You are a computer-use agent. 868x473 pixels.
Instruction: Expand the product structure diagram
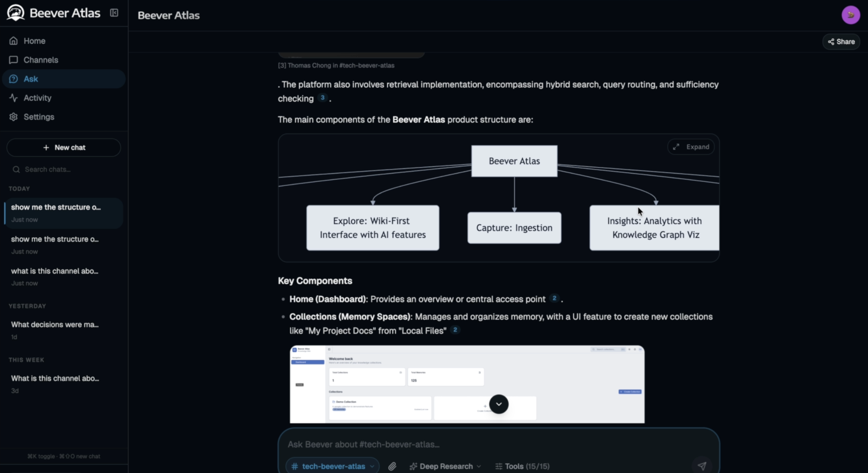[x=691, y=147]
